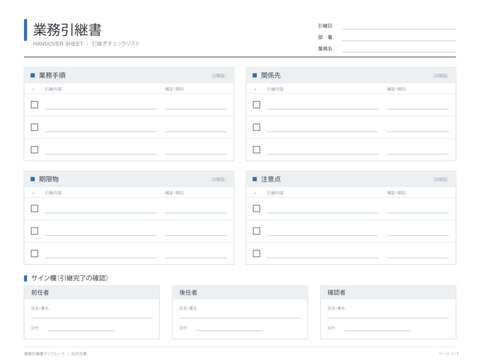Viewport: 480px width, 360px height.
Task: Check the third row box in 関係先
Action: click(256, 150)
